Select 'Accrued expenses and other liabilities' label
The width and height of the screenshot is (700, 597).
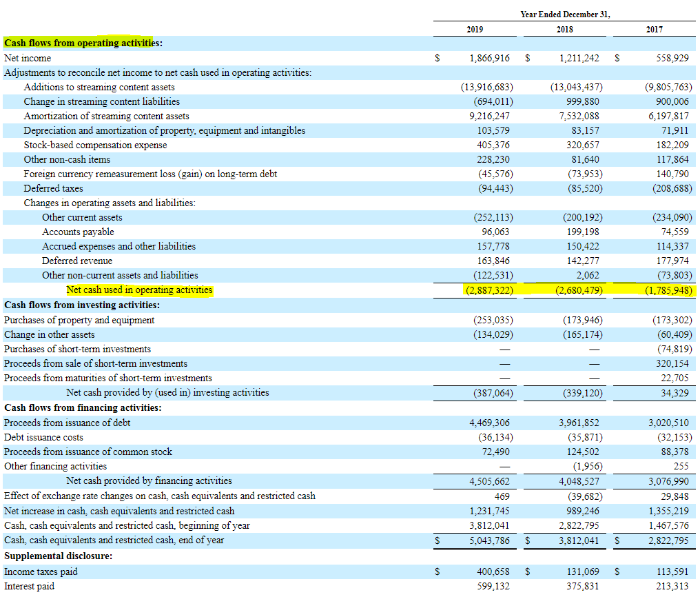tap(119, 246)
